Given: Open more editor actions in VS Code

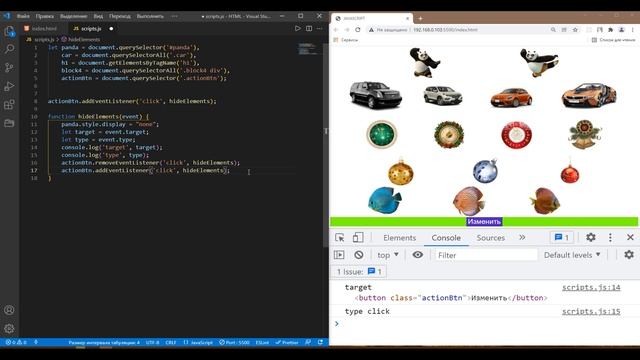Looking at the screenshot, I should coord(319,29).
